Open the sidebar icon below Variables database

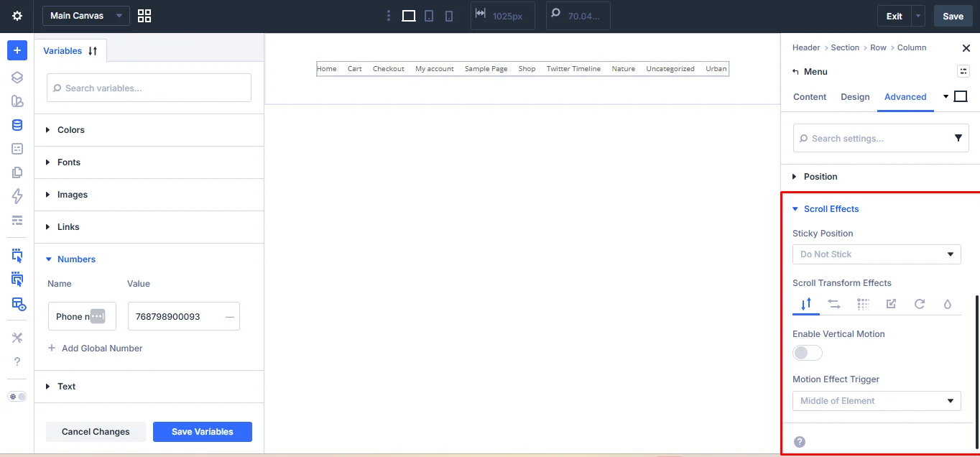point(17,149)
